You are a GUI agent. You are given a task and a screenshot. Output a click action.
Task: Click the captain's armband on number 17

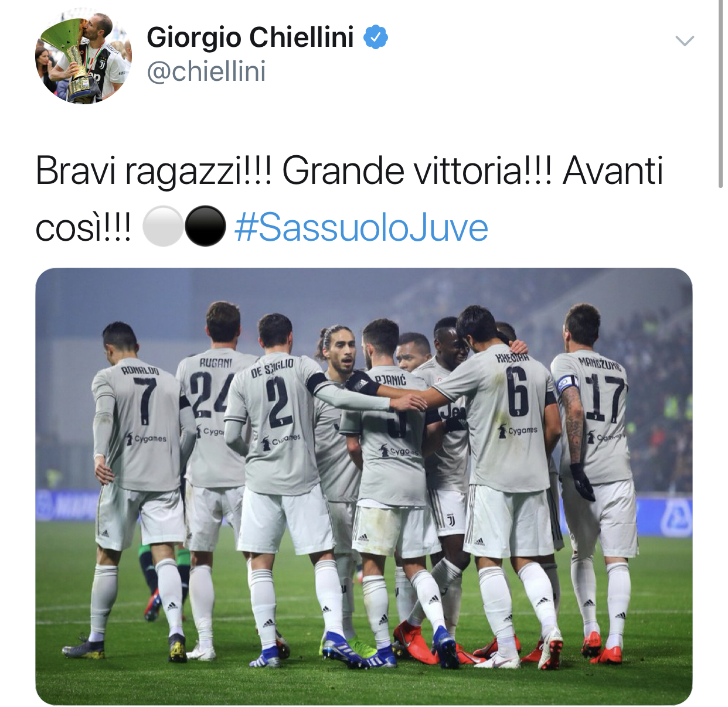click(x=567, y=384)
